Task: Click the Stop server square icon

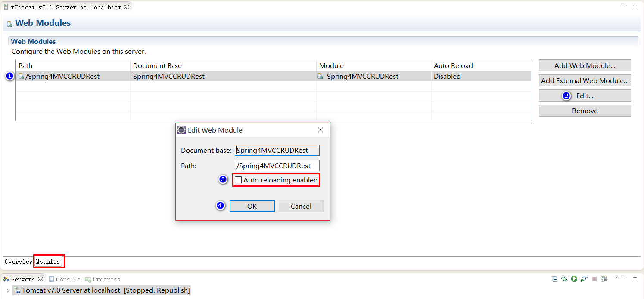Action: pyautogui.click(x=594, y=279)
